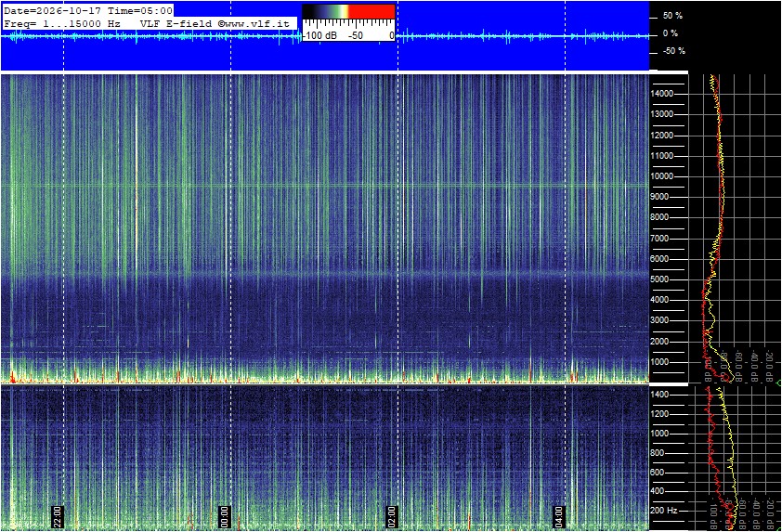The width and height of the screenshot is (782, 532).
Task: Click the -40.0 dB label in upper spectrum plot
Action: (x=754, y=364)
